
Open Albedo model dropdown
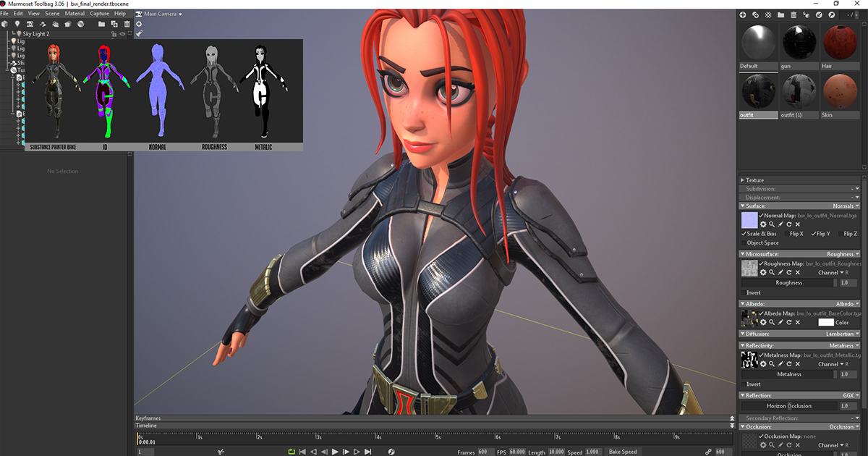[x=847, y=304]
